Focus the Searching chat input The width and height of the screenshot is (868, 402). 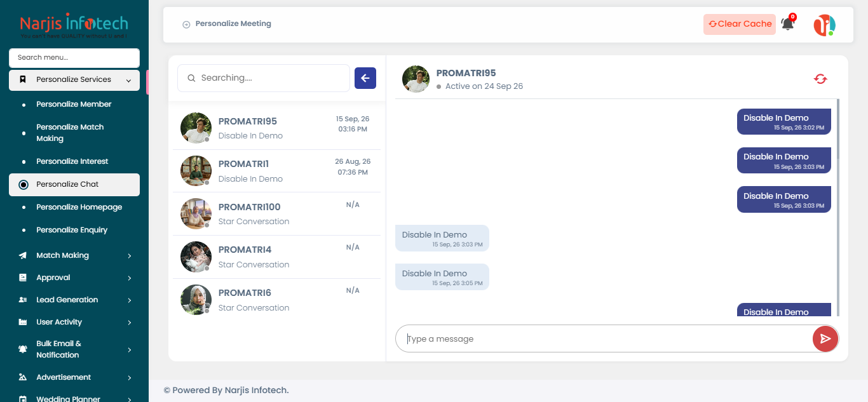[264, 78]
